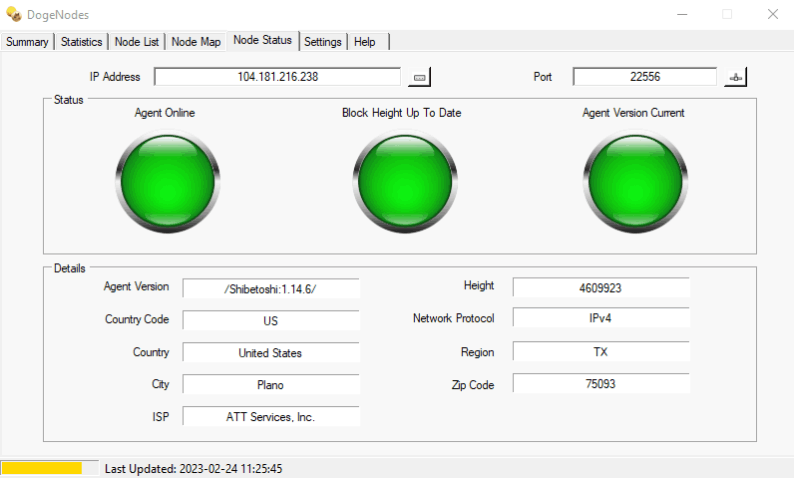Click the ISP field showing ATT Services
The height and width of the screenshot is (478, 794).
click(x=271, y=417)
